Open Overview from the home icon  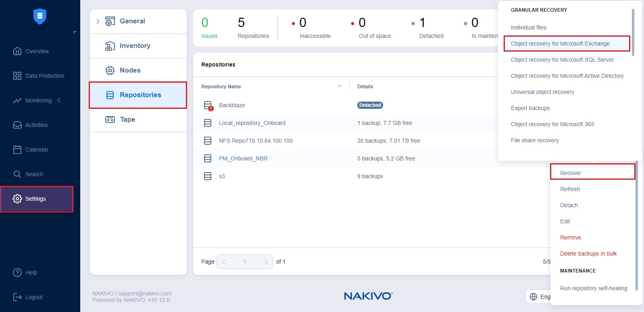click(17, 51)
